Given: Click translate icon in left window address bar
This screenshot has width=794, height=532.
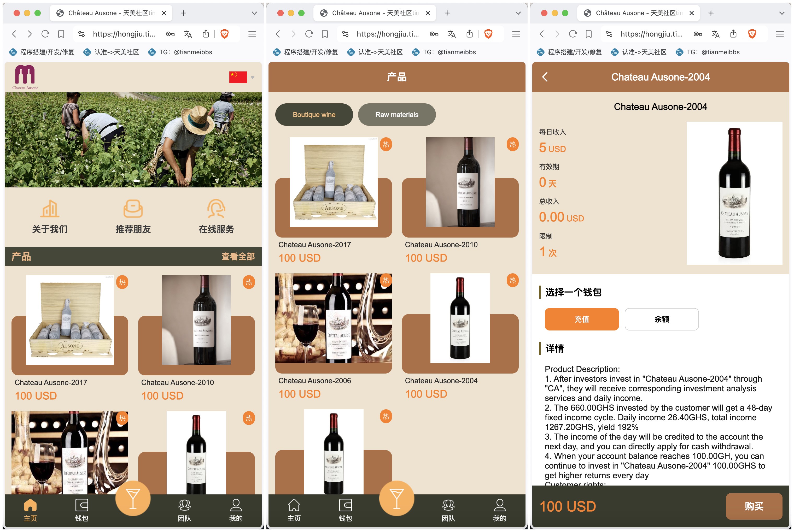Looking at the screenshot, I should (x=188, y=34).
